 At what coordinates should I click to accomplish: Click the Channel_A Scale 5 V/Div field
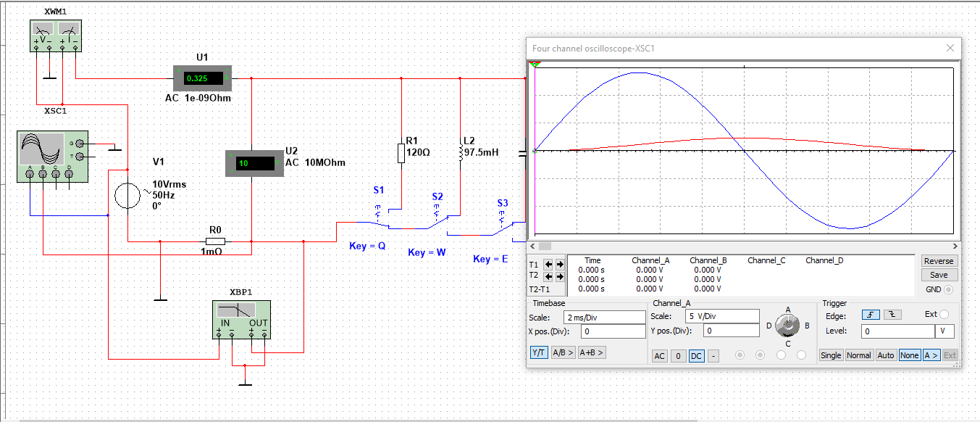click(722, 316)
